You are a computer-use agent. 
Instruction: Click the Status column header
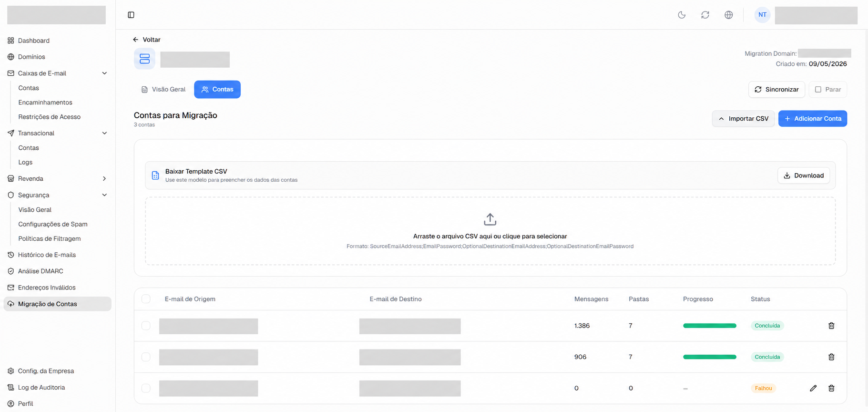pyautogui.click(x=760, y=299)
